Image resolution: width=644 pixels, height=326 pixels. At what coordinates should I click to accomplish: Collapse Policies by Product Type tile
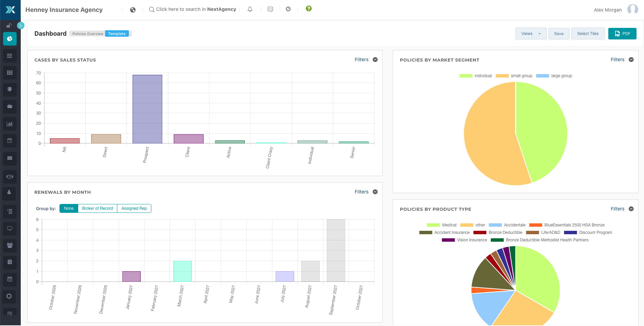(x=631, y=209)
